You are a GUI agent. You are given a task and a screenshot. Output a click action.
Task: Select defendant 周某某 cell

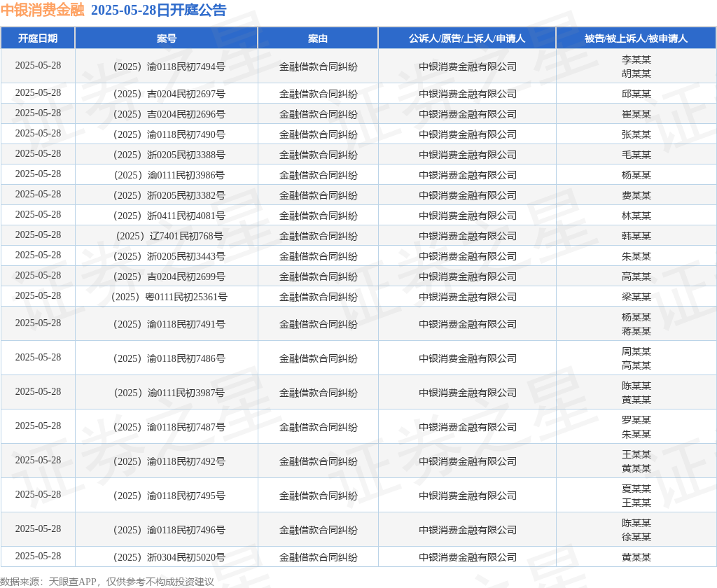[x=636, y=351]
